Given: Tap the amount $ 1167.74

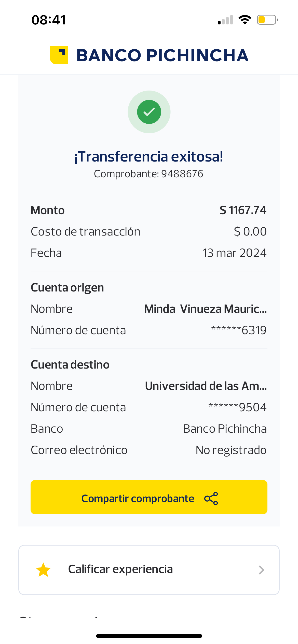Looking at the screenshot, I should (x=243, y=210).
